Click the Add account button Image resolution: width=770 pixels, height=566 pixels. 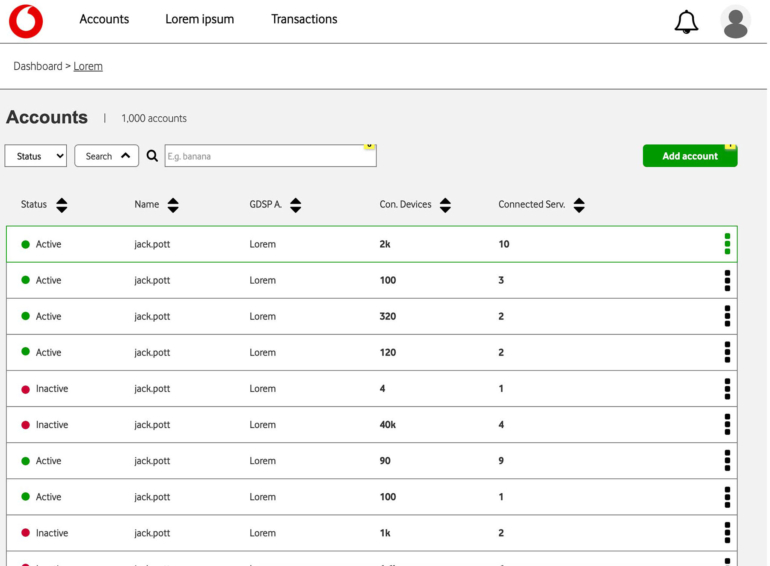(690, 156)
